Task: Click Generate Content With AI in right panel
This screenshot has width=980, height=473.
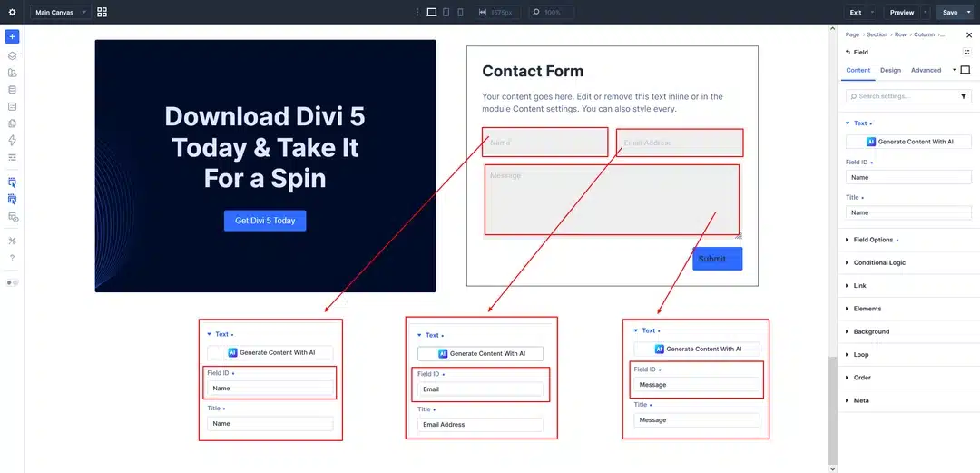Action: [908, 142]
